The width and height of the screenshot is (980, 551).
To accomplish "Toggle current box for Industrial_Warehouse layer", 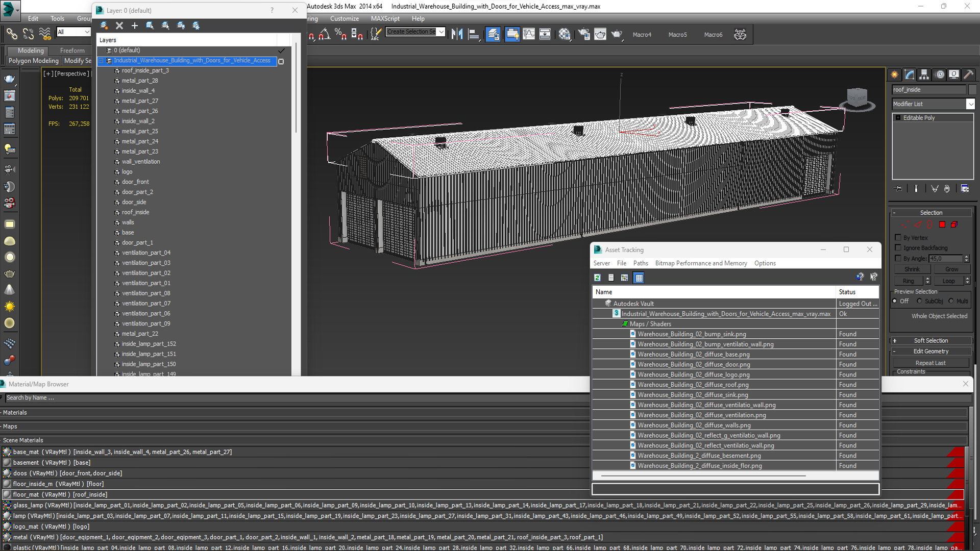I will point(281,61).
